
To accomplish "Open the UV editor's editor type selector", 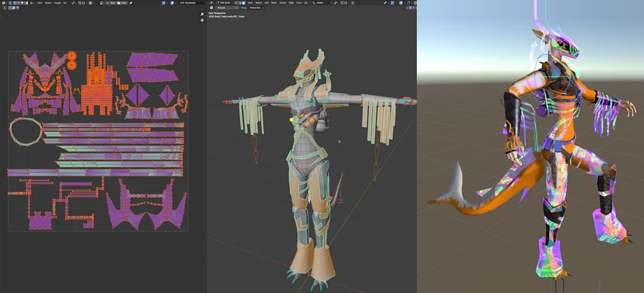I will pos(4,3).
